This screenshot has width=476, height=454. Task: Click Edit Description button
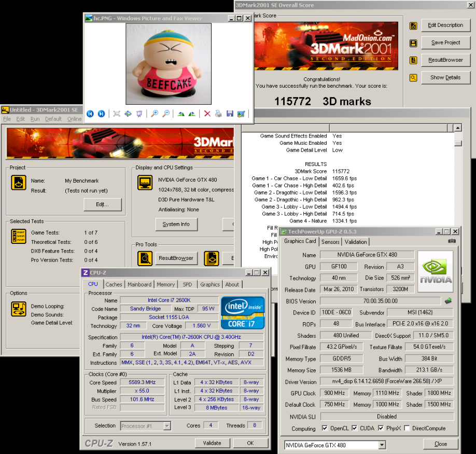(445, 25)
